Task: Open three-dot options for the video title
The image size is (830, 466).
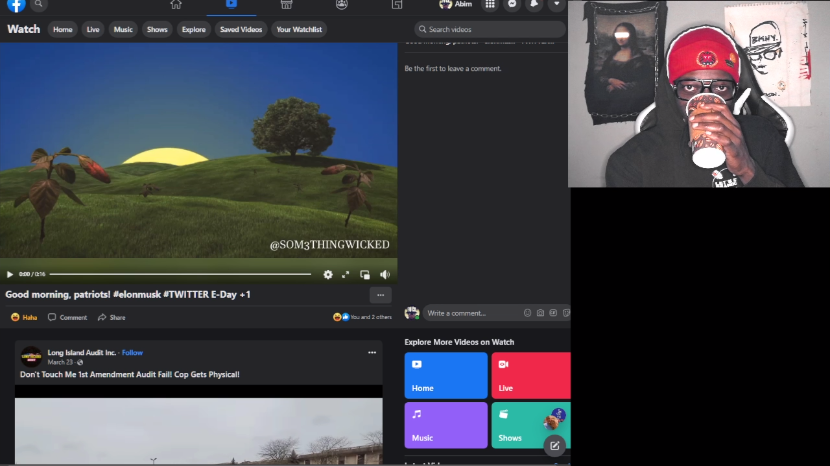Action: click(380, 295)
